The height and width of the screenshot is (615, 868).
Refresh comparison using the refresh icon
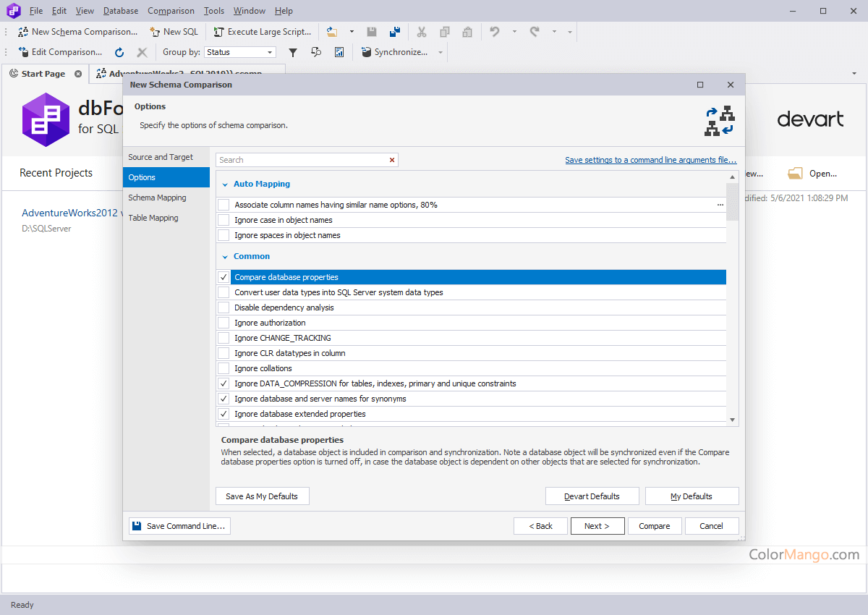(x=119, y=52)
